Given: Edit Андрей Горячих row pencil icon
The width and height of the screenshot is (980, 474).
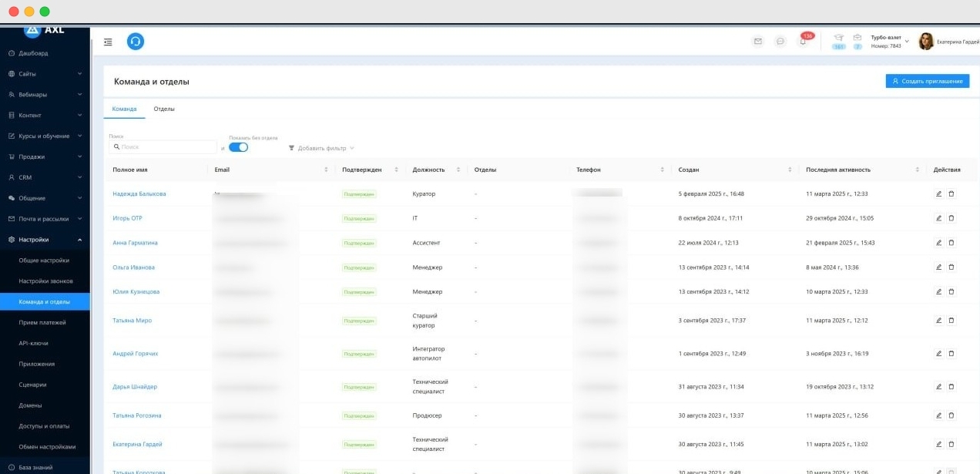Looking at the screenshot, I should point(938,354).
